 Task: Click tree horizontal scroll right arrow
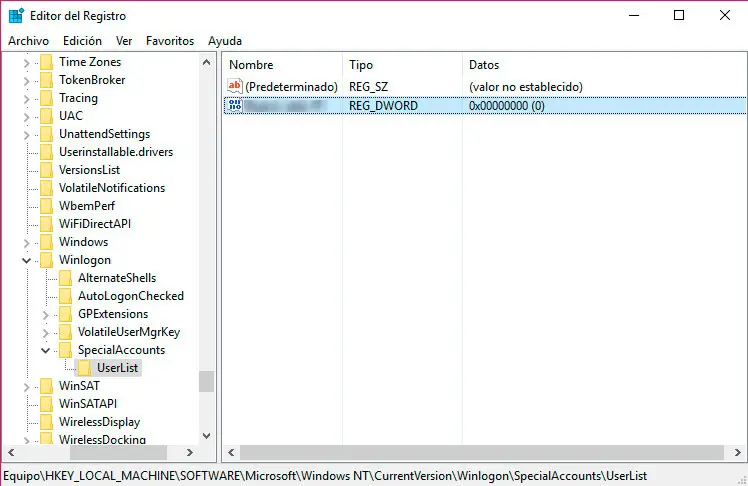(x=189, y=452)
